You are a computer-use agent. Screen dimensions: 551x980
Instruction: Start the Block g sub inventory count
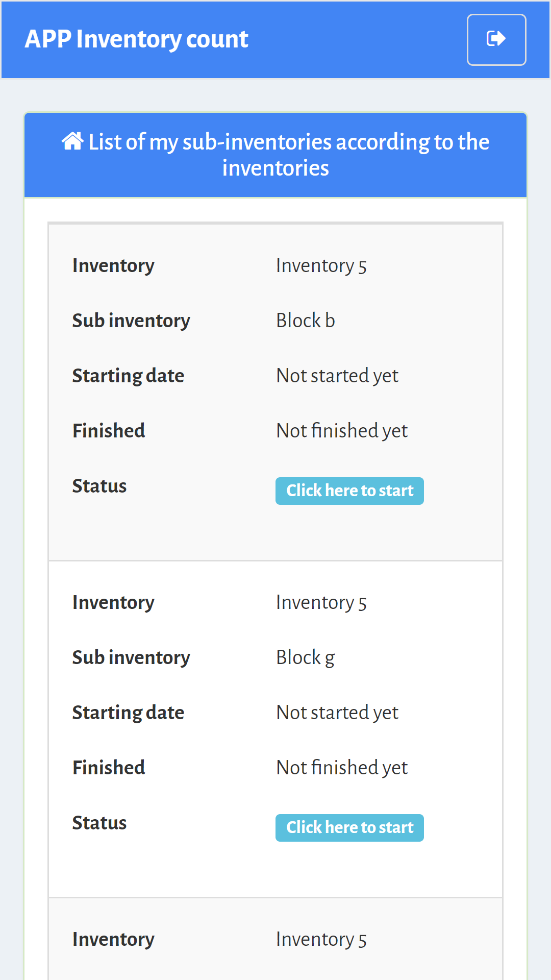point(349,827)
